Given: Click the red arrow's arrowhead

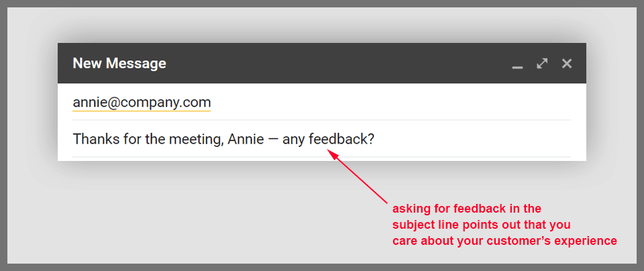Looking at the screenshot, I should (332, 154).
